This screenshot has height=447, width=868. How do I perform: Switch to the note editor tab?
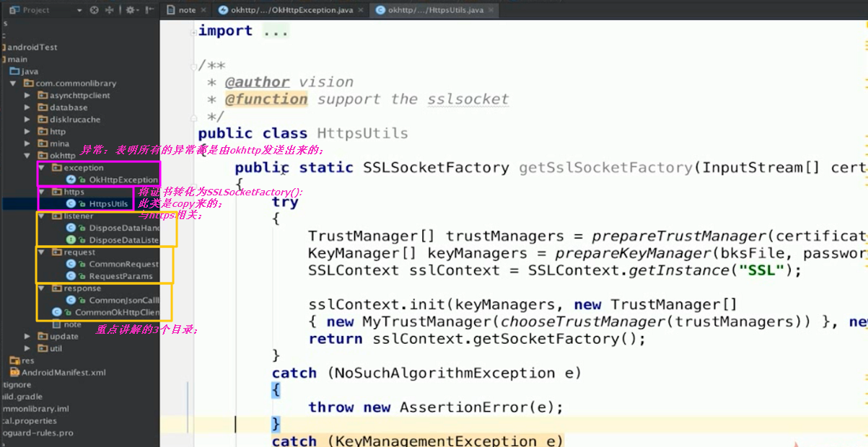coord(187,10)
